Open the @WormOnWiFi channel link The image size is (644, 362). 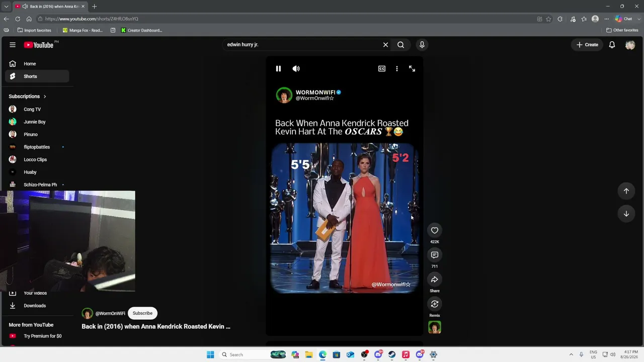pyautogui.click(x=110, y=314)
